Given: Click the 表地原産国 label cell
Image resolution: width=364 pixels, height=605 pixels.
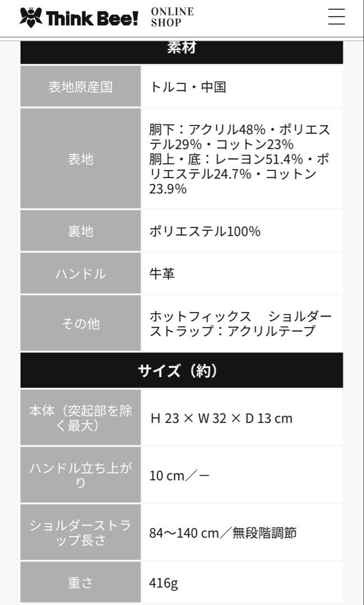Looking at the screenshot, I should 81,87.
